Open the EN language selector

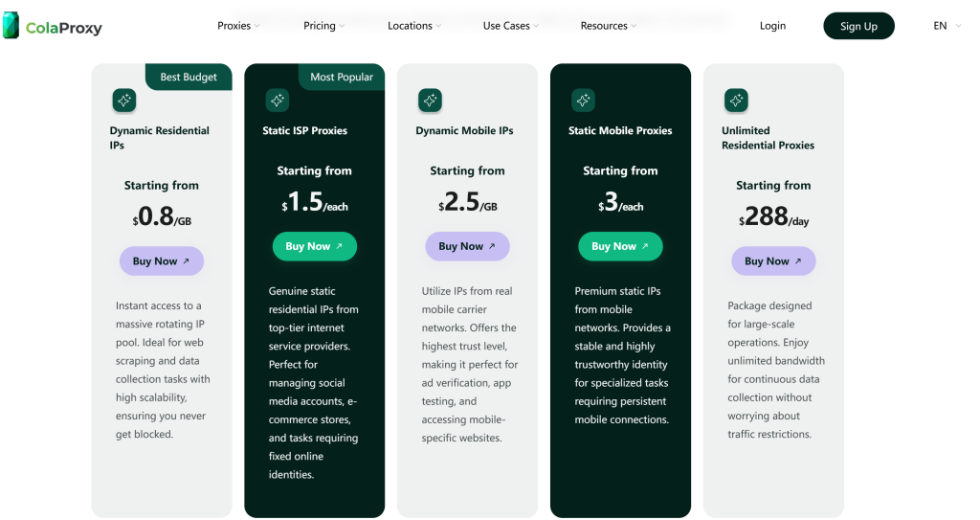[946, 26]
